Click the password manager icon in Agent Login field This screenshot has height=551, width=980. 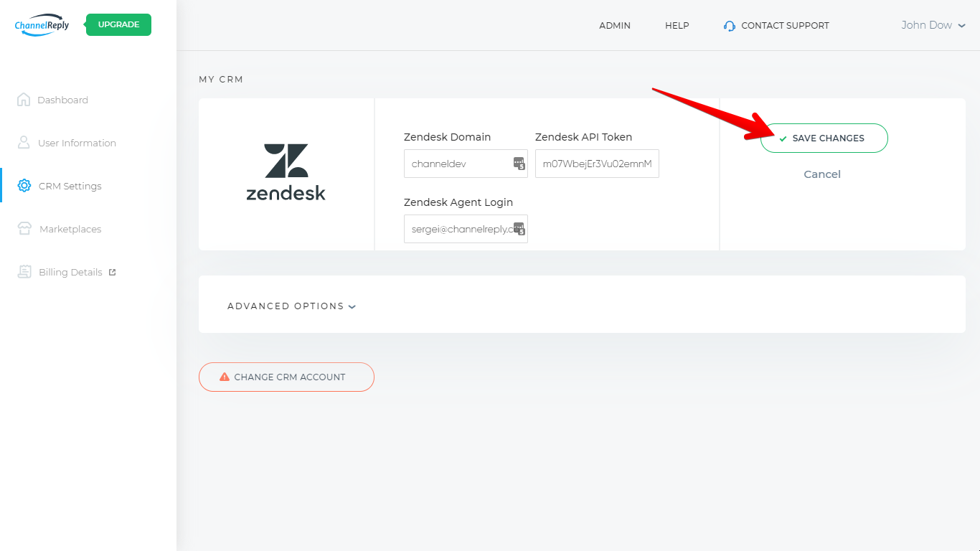[519, 229]
